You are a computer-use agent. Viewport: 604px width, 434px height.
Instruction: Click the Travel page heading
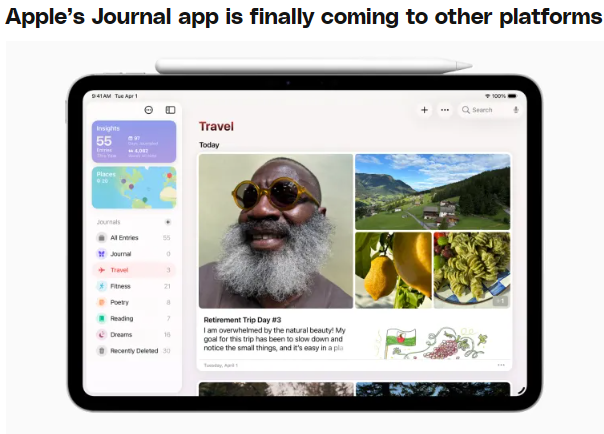[x=216, y=126]
